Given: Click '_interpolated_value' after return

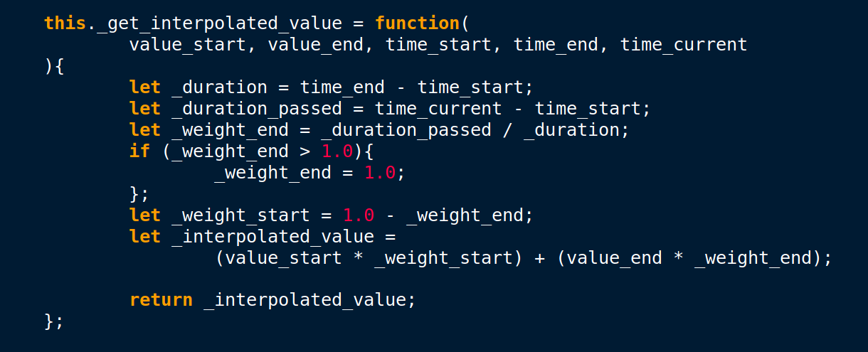Looking at the screenshot, I should point(305,301).
